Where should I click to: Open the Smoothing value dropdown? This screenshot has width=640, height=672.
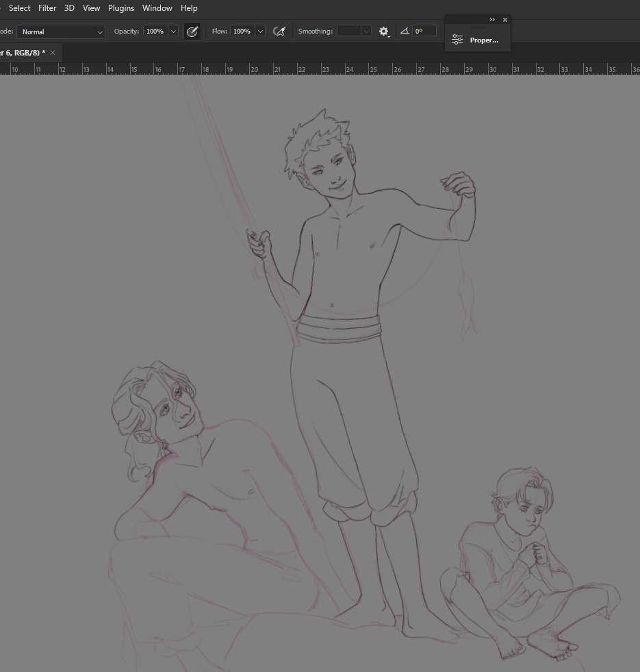[x=366, y=32]
